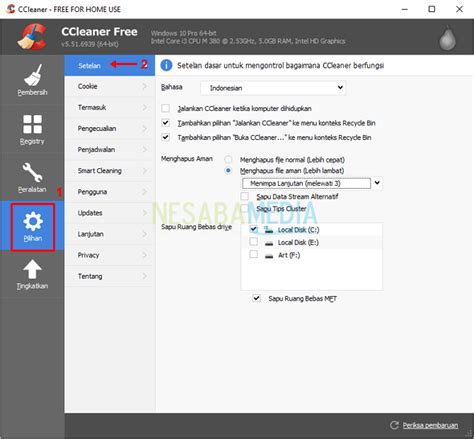This screenshot has height=439, width=474.
Task: Open the Pengguna users tab
Action: pos(110,192)
